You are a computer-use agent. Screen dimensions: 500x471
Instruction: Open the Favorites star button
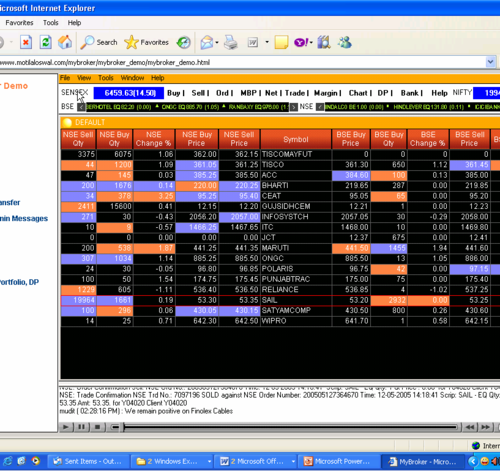pos(146,43)
